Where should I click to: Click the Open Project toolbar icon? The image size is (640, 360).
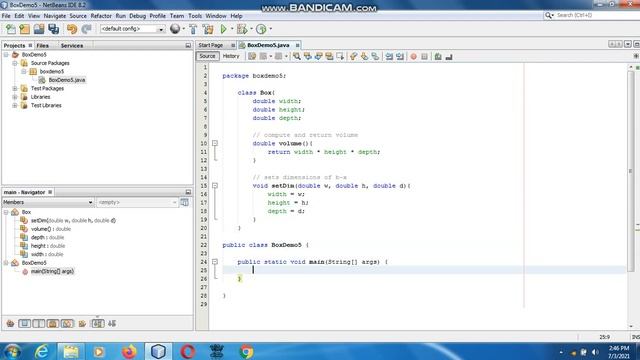pos(39,29)
